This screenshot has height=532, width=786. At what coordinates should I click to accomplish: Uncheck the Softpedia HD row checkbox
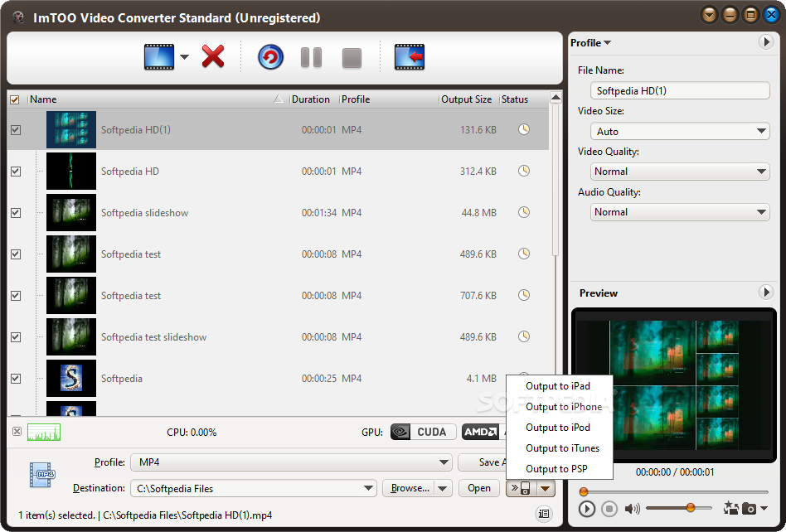click(x=16, y=172)
